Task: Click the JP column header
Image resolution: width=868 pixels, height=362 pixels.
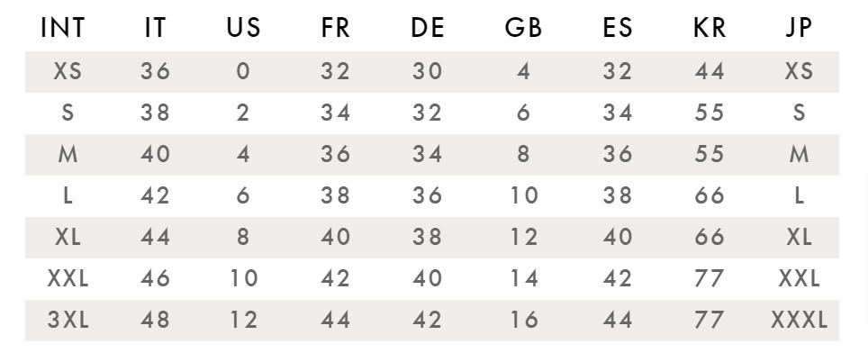Action: (799, 27)
